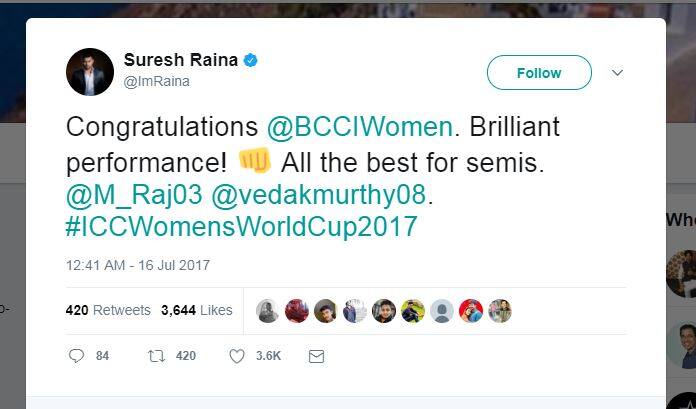Open the @BCCIWomen mention link
The height and width of the screenshot is (409, 696).
coord(361,128)
